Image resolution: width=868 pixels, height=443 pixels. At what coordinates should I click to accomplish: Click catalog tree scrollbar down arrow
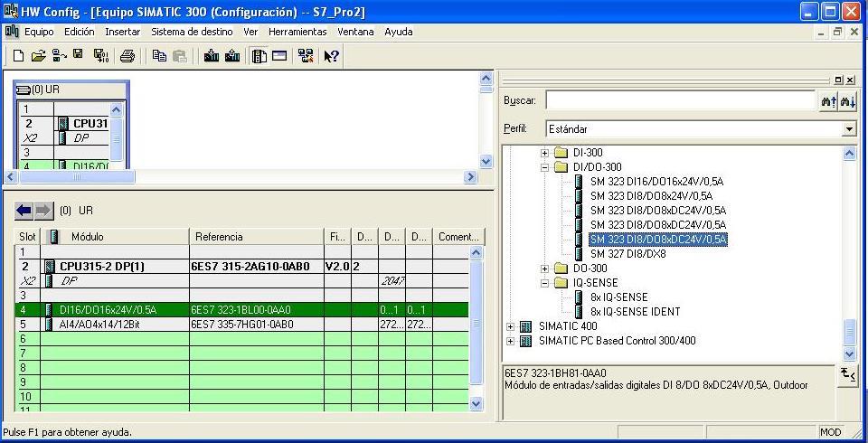pos(850,353)
